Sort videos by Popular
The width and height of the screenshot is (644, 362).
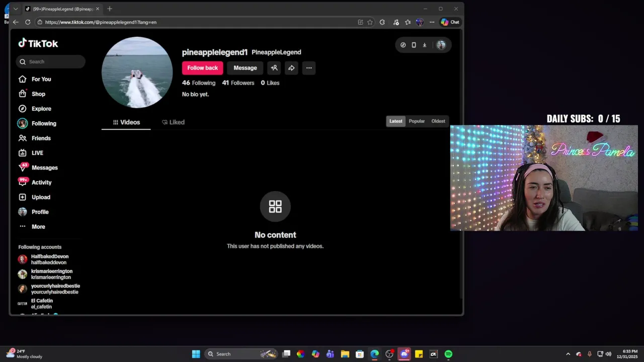417,121
